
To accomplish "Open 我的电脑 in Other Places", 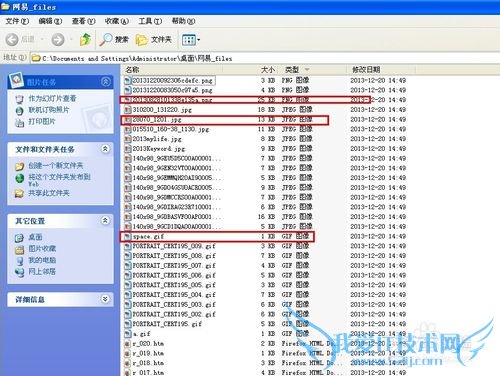I will 42,260.
